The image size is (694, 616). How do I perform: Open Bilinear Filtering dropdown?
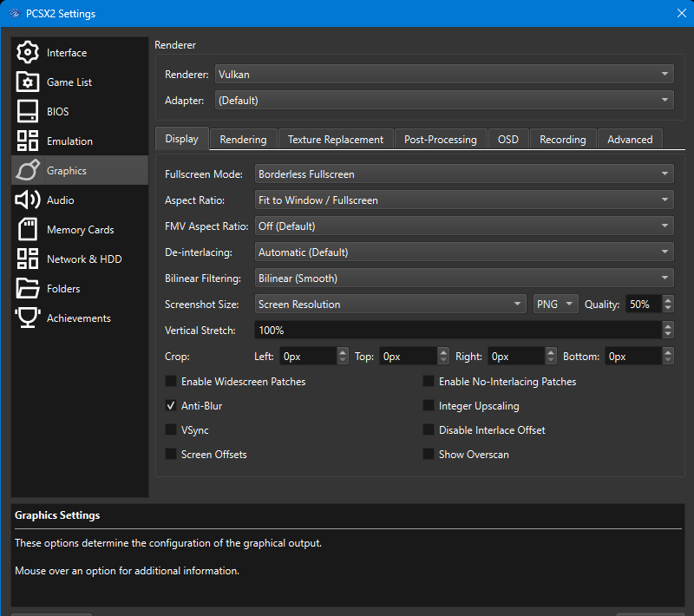tap(464, 279)
